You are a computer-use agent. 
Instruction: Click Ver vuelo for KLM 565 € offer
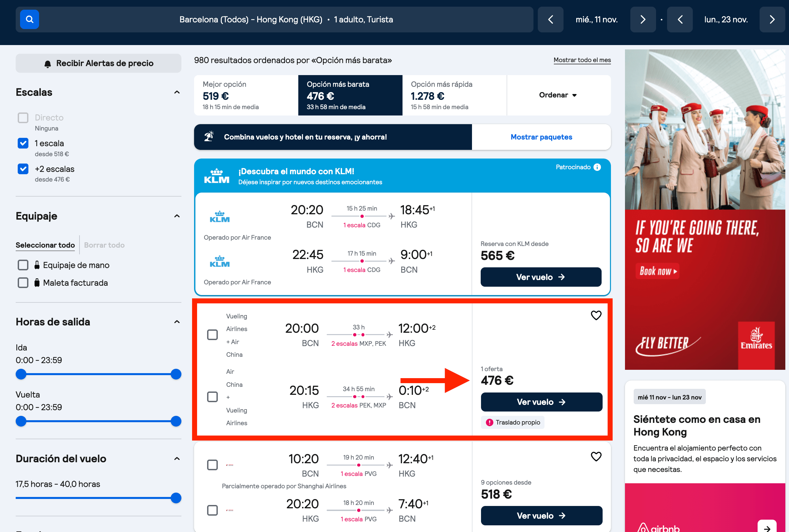click(x=541, y=277)
